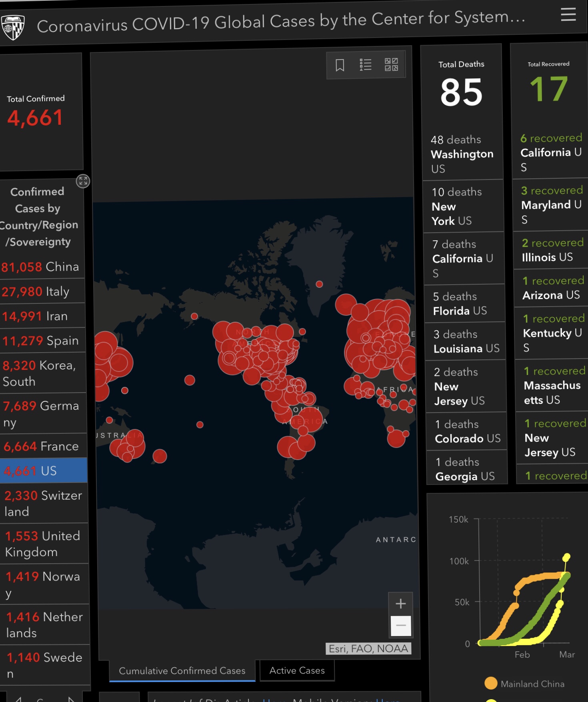Switch to the Active Cases tab
The width and height of the screenshot is (588, 702).
point(297,670)
